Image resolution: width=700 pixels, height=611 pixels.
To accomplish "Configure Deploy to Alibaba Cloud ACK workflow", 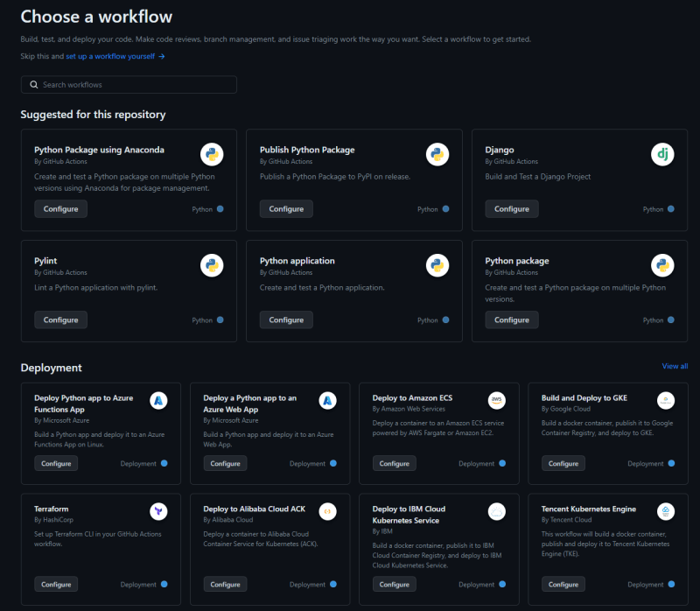I will [226, 584].
